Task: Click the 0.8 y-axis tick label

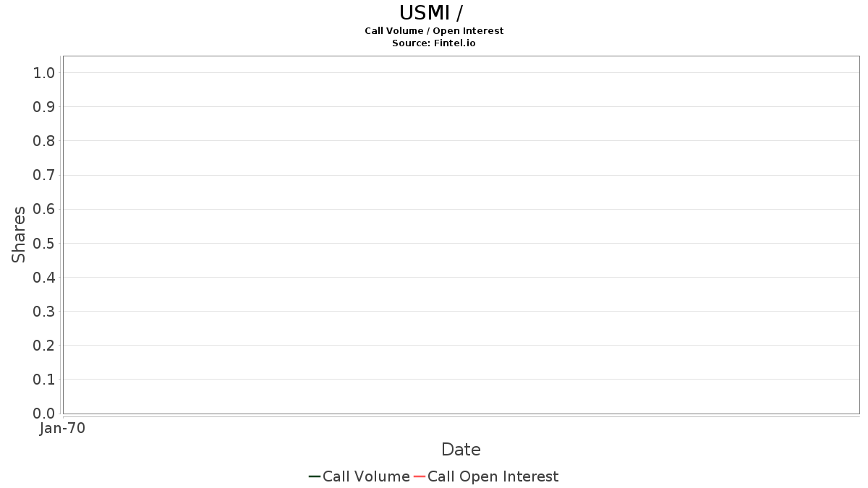Action: tap(44, 141)
